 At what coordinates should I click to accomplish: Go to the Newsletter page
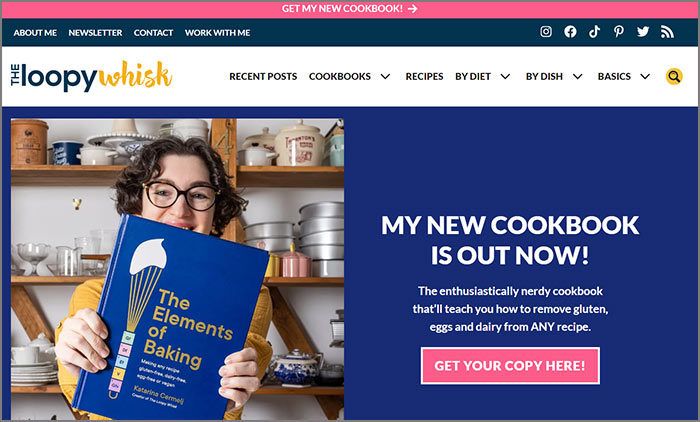click(x=95, y=33)
